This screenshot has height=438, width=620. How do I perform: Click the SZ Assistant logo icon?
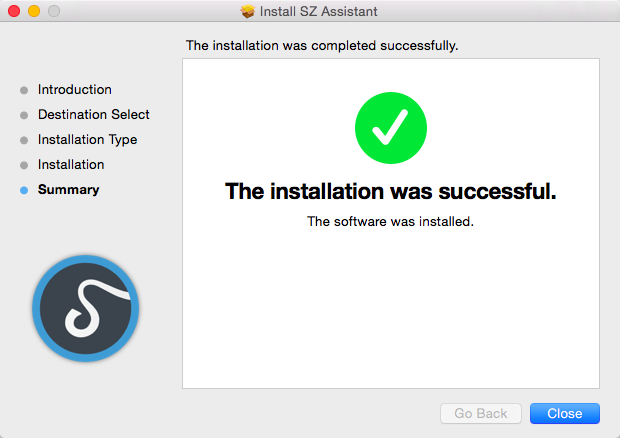85,308
